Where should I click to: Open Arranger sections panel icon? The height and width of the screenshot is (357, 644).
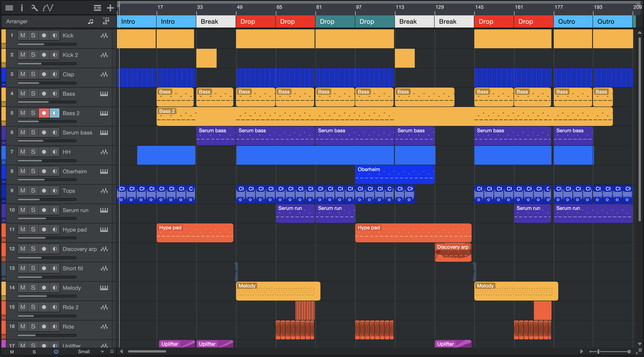[106, 21]
